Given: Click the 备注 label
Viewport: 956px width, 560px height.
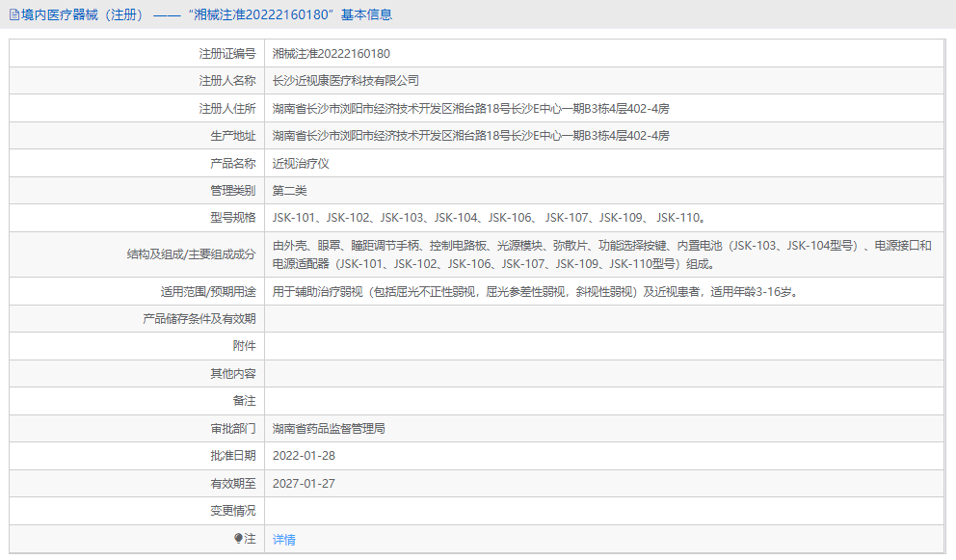Looking at the screenshot, I should tap(245, 401).
